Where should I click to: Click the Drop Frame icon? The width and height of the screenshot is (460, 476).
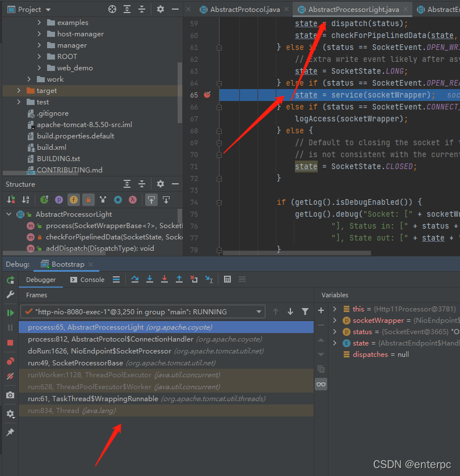(x=194, y=279)
